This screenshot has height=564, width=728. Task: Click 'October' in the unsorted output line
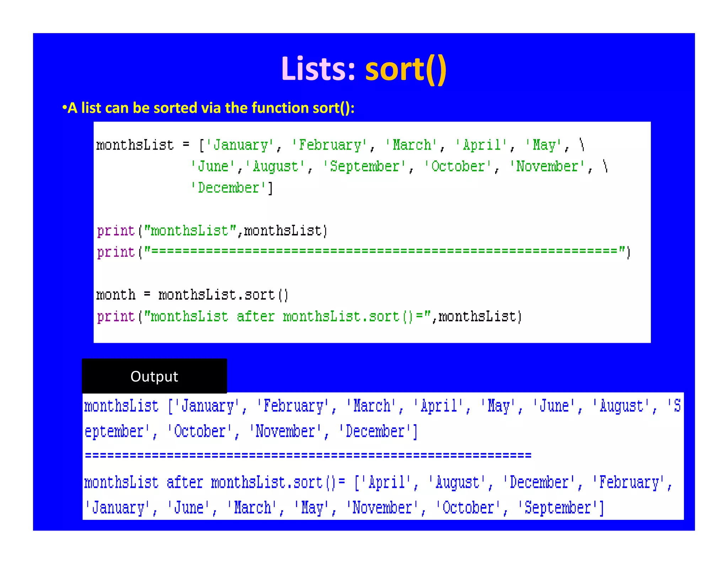click(200, 431)
